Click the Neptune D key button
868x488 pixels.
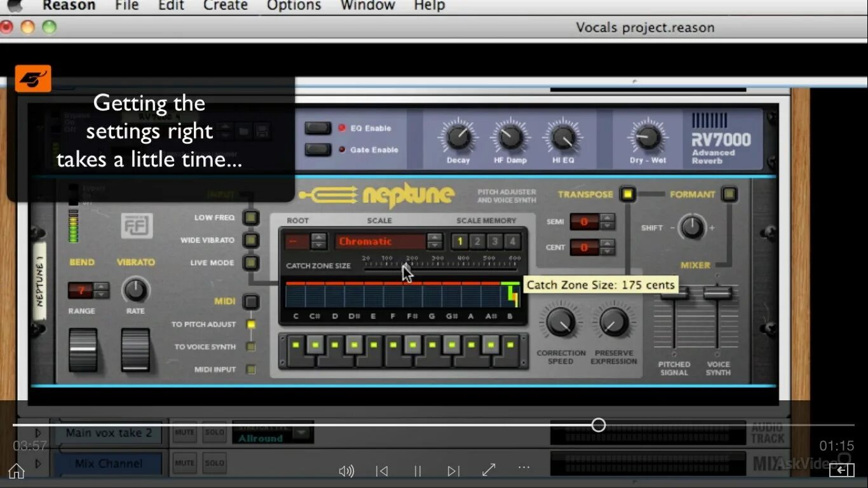coord(335,351)
